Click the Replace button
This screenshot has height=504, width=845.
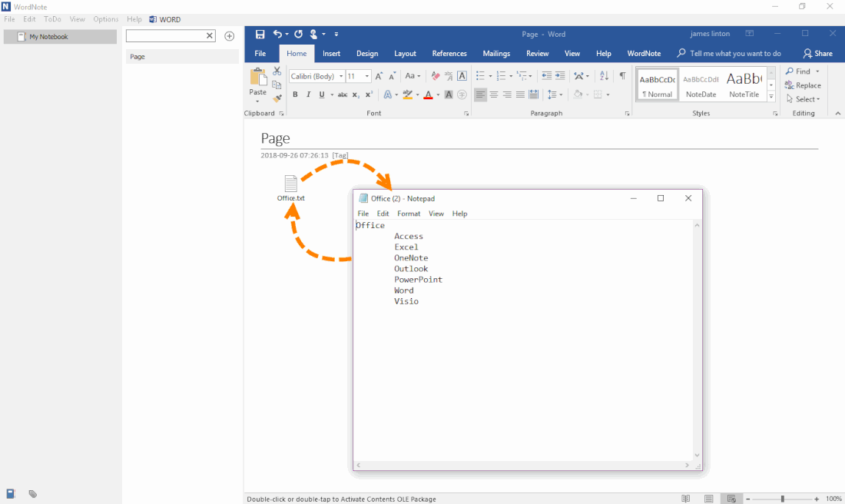(803, 85)
